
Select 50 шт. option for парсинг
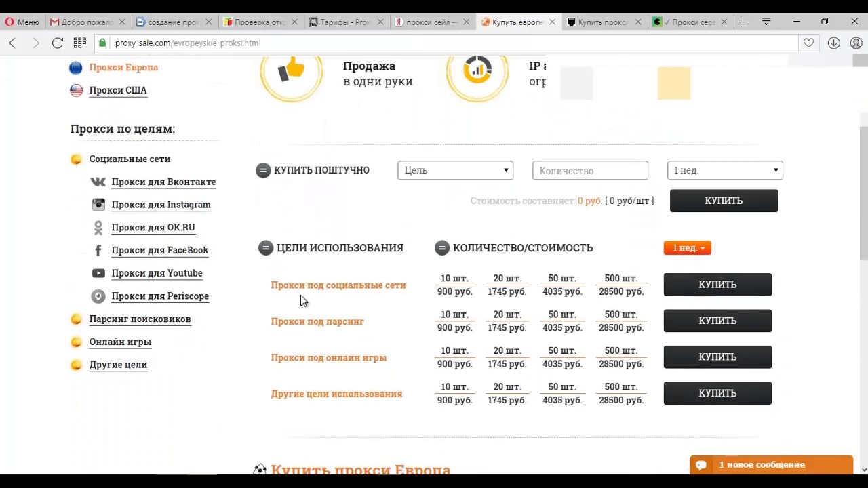pos(561,321)
